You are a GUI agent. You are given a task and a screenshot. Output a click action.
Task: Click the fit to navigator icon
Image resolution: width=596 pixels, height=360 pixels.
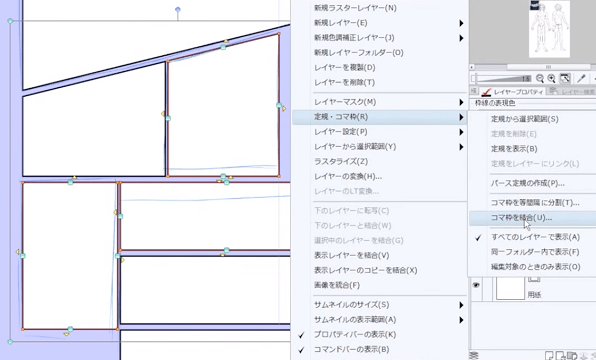[565, 78]
